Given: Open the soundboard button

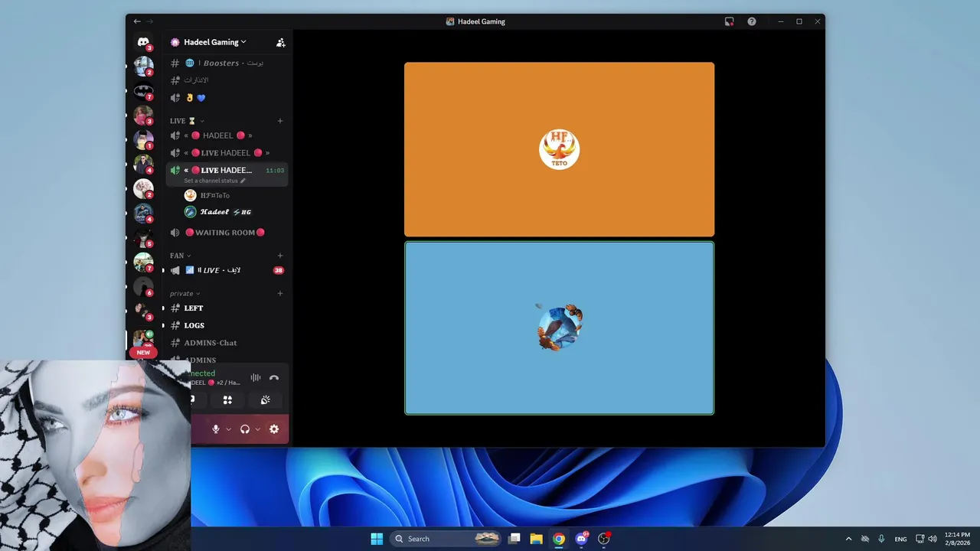Looking at the screenshot, I should [265, 399].
